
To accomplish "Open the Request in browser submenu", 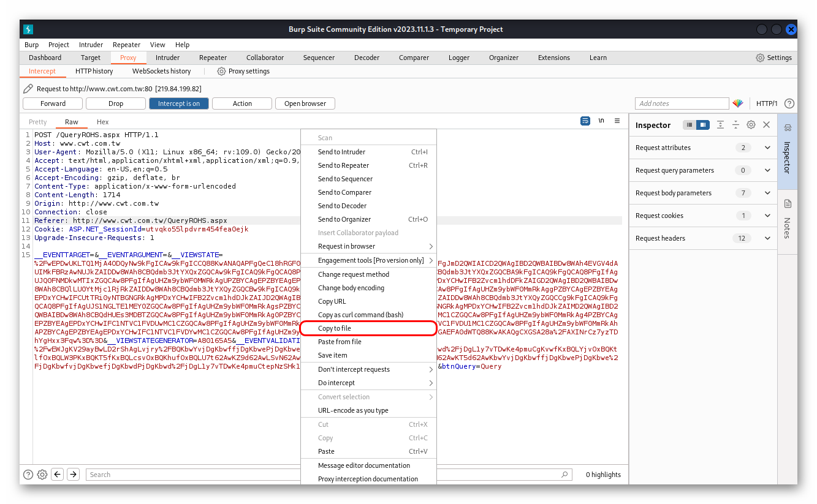I will (x=368, y=246).
